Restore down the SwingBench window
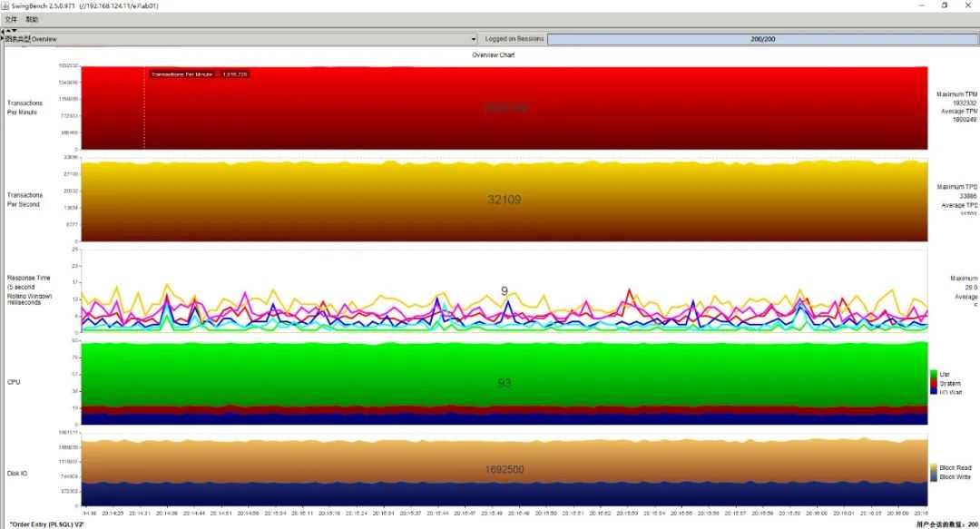 [944, 5]
